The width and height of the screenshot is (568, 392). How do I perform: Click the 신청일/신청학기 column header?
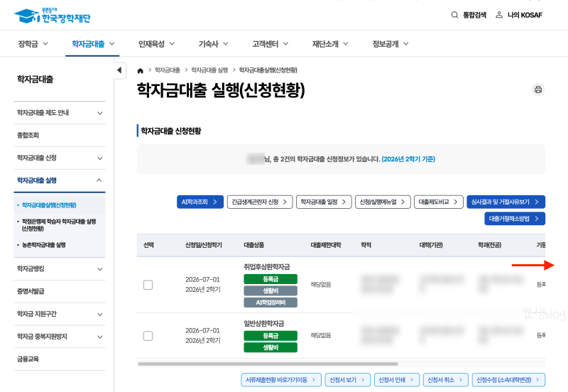[x=204, y=245]
